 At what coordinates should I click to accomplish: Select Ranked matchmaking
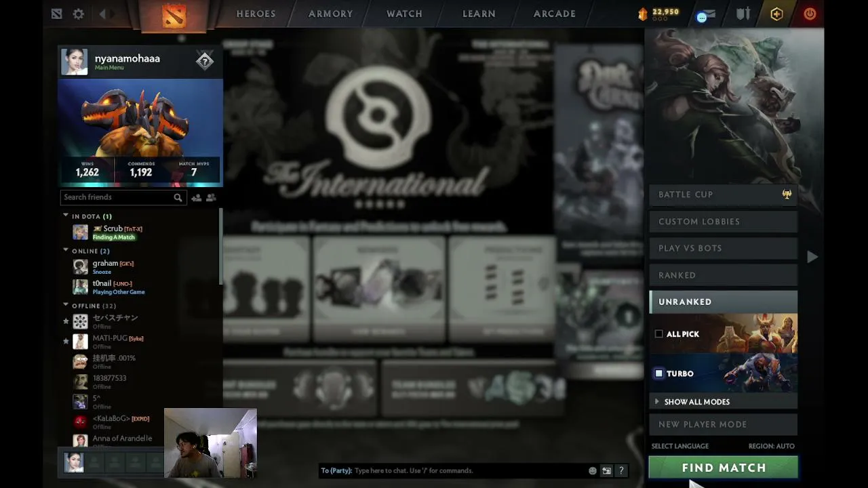[x=723, y=275]
